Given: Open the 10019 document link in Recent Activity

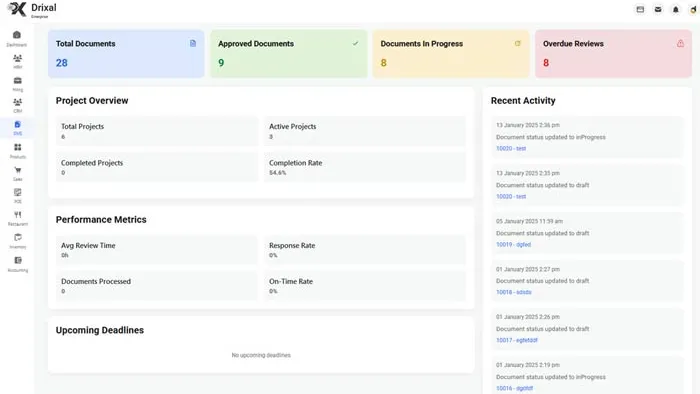Looking at the screenshot, I should tap(513, 245).
